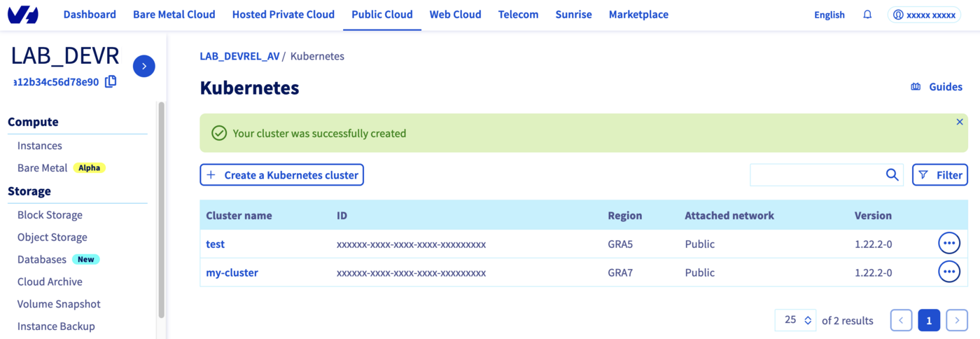Viewport: 980px width, 339px height.
Task: Open the Guides panel
Action: (936, 87)
